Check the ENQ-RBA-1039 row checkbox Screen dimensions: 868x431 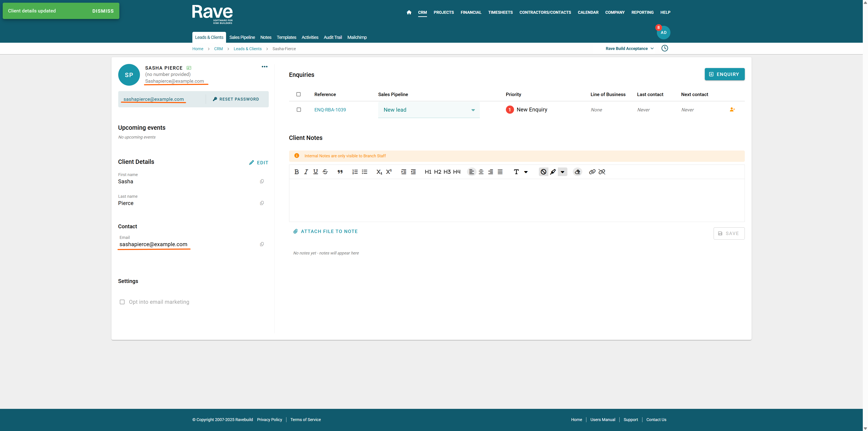click(x=299, y=110)
